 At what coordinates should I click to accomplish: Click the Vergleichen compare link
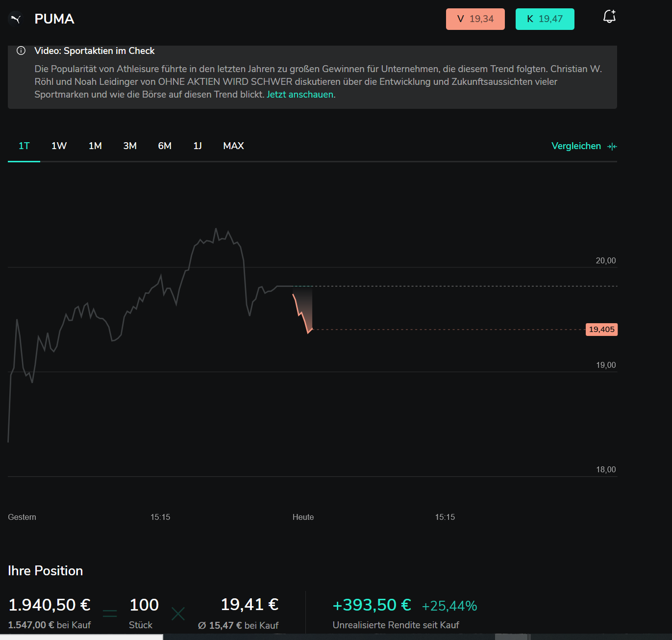(x=576, y=146)
